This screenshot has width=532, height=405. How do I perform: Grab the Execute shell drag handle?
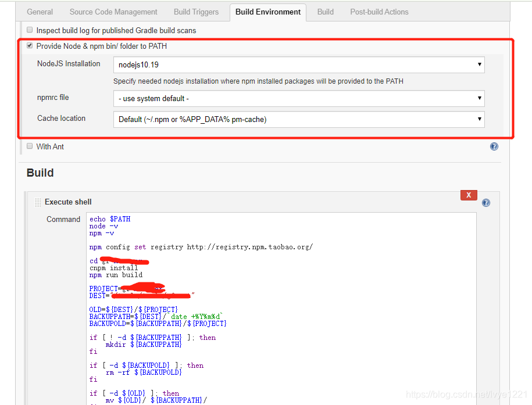tap(38, 202)
